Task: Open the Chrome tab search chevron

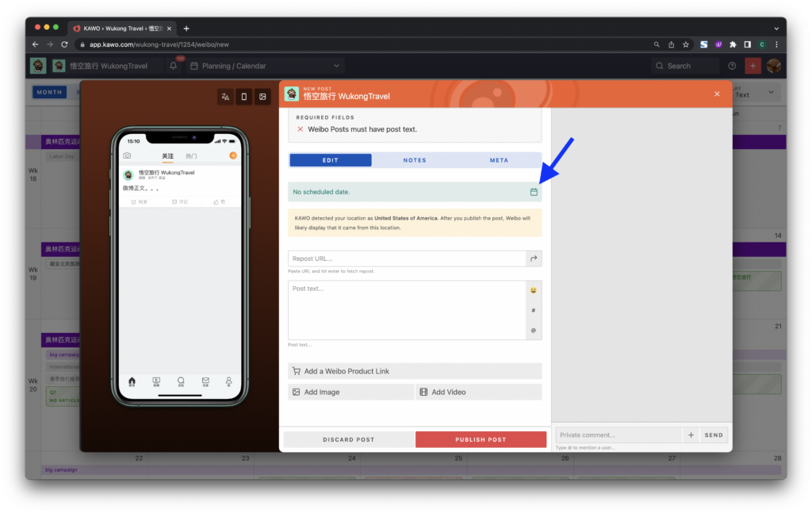Action: point(776,29)
